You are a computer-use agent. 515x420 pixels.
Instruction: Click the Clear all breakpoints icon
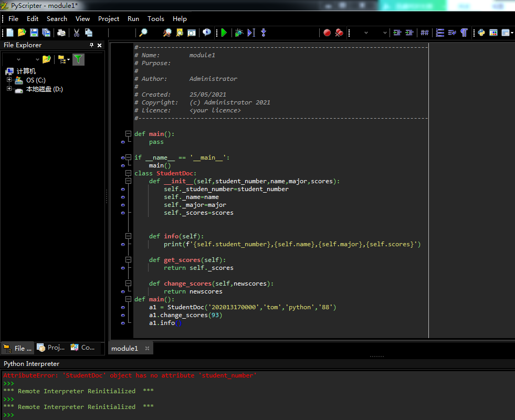[x=339, y=33]
